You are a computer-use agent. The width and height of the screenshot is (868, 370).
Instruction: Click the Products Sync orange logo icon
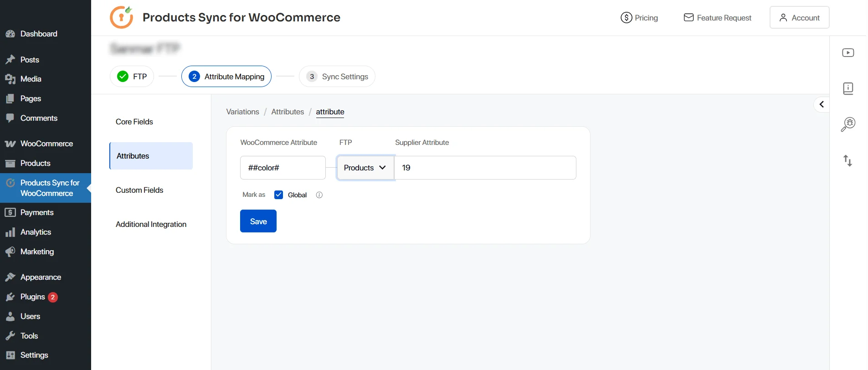coord(122,17)
